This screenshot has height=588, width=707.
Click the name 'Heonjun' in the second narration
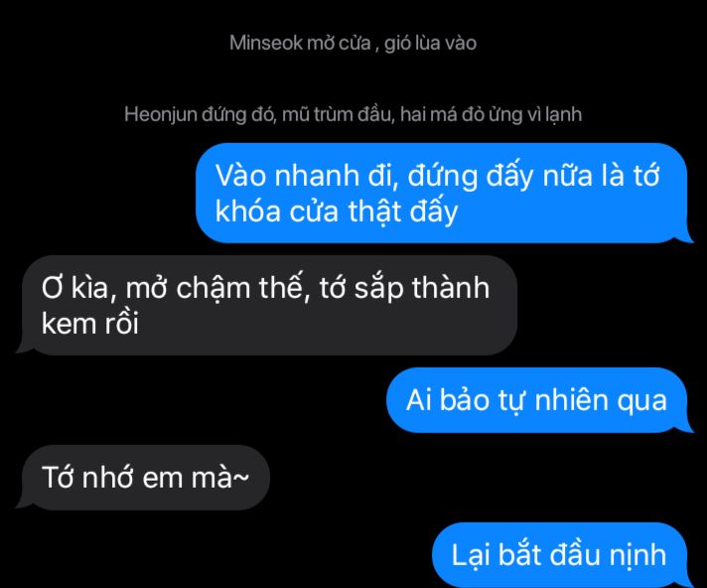click(161, 114)
